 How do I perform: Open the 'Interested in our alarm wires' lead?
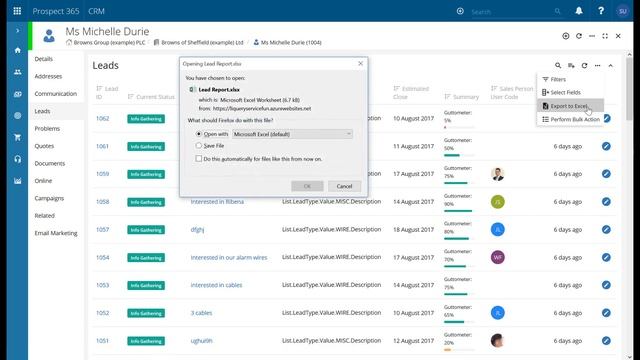(229, 257)
